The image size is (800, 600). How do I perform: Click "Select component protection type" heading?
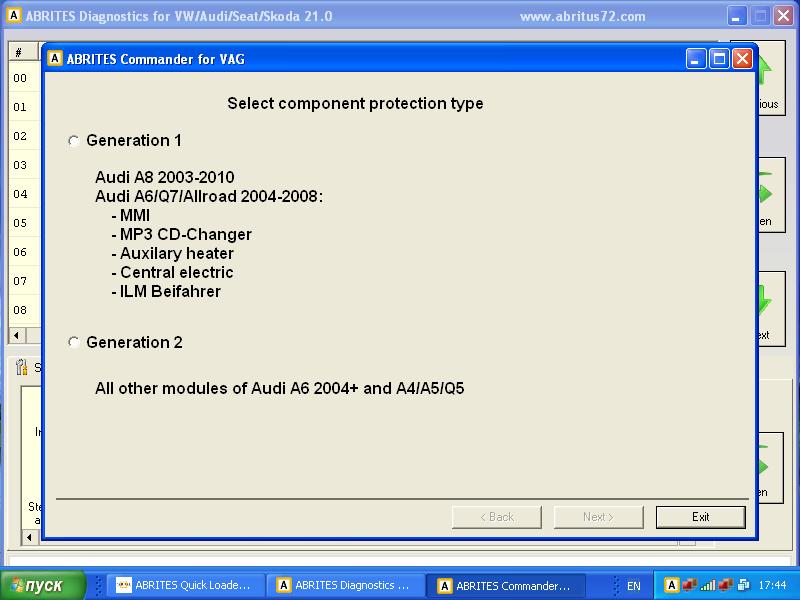355,103
